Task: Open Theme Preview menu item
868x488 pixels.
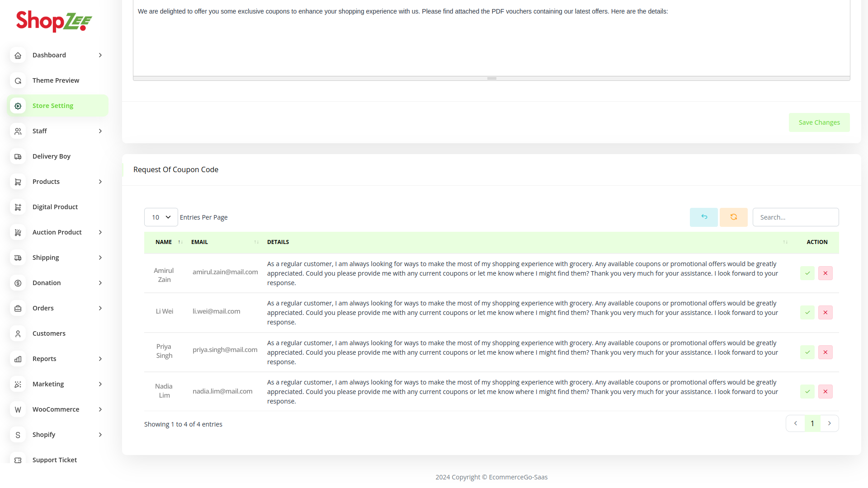Action: [56, 80]
